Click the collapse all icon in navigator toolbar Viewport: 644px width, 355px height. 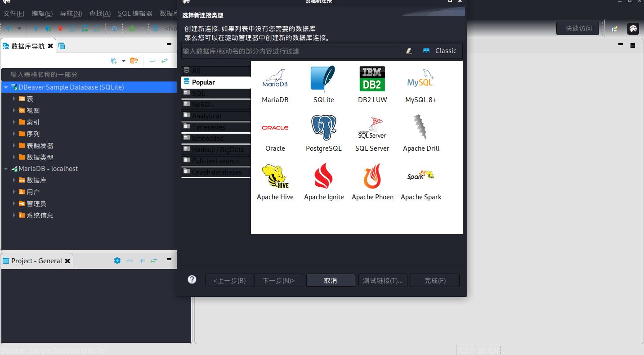[x=153, y=61]
